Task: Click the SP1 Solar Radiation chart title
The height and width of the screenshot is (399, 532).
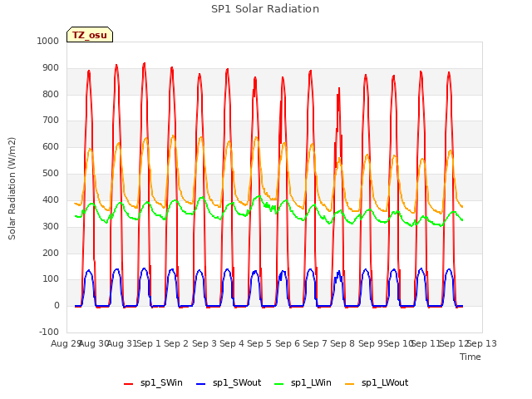Action: pyautogui.click(x=265, y=9)
